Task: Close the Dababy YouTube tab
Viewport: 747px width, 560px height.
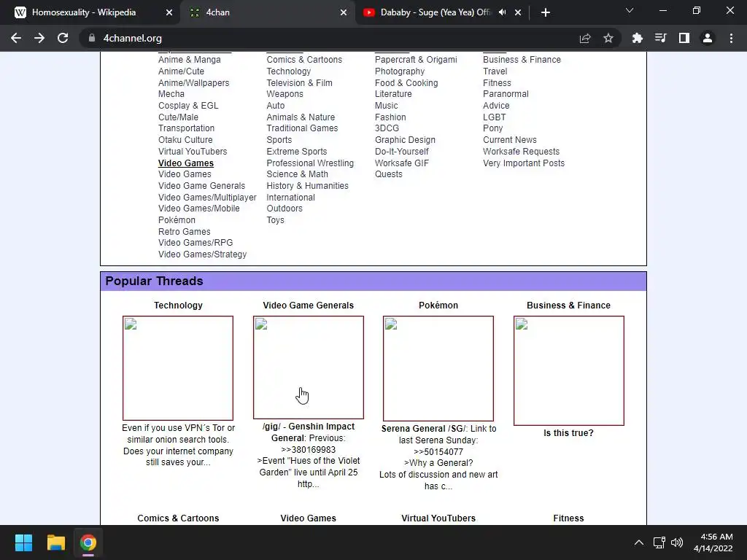Action: [518, 12]
